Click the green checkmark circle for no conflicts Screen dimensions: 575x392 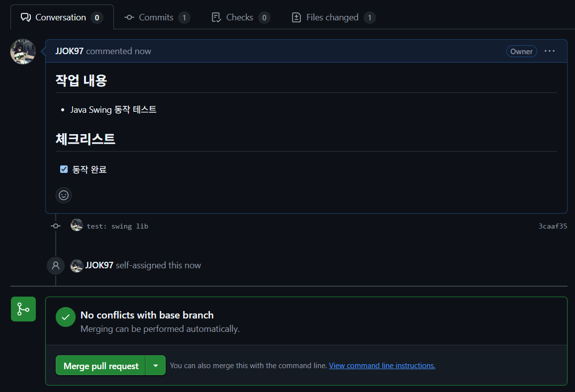pos(66,317)
